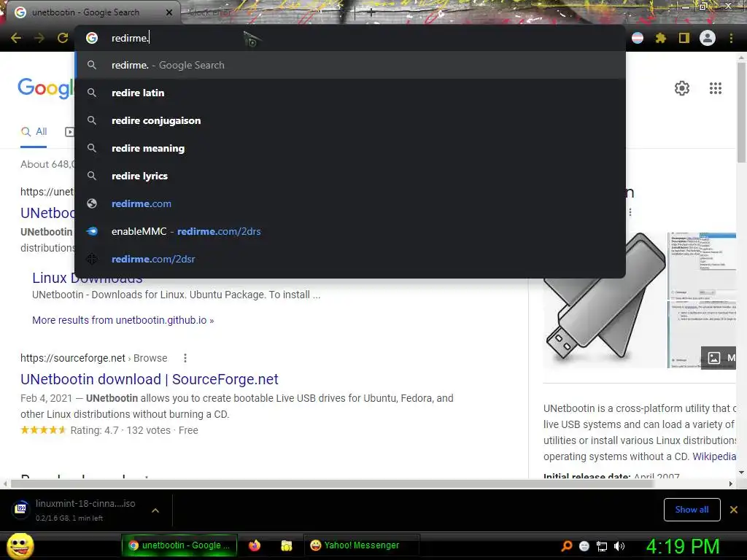Open Yahoo! Messenger from taskbar
Viewport: 747px width, 560px height.
(x=362, y=545)
